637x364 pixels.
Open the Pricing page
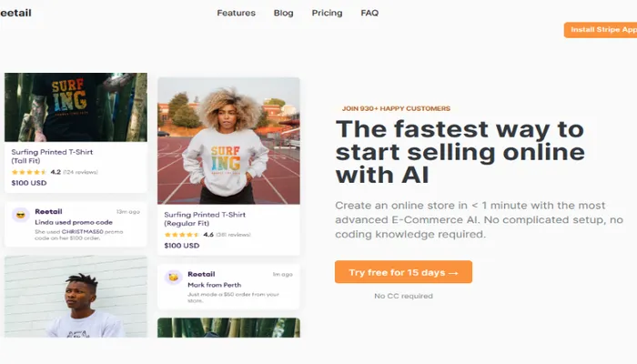[x=327, y=14]
